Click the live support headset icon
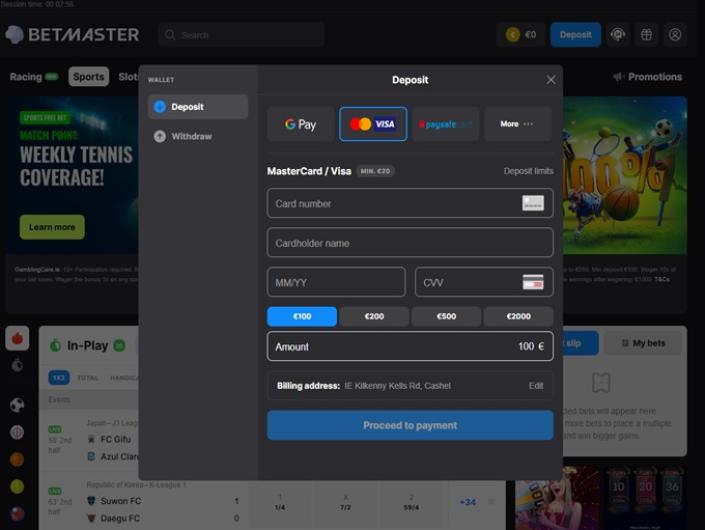 click(x=618, y=35)
